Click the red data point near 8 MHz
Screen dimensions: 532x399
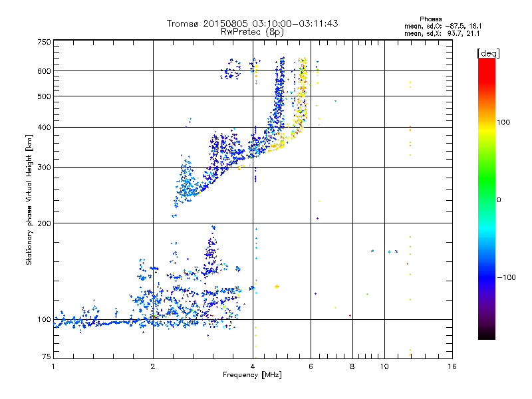pos(350,315)
